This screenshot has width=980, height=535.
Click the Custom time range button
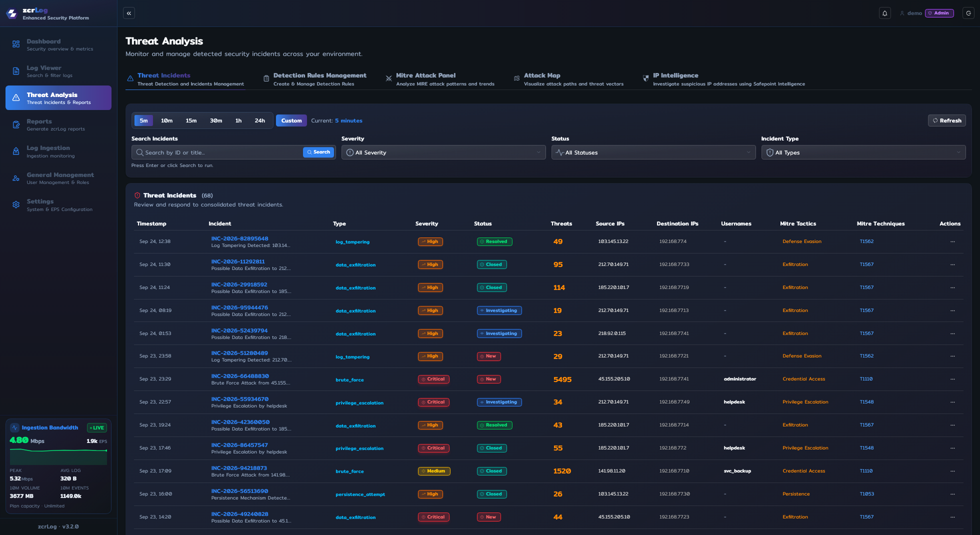click(x=291, y=120)
